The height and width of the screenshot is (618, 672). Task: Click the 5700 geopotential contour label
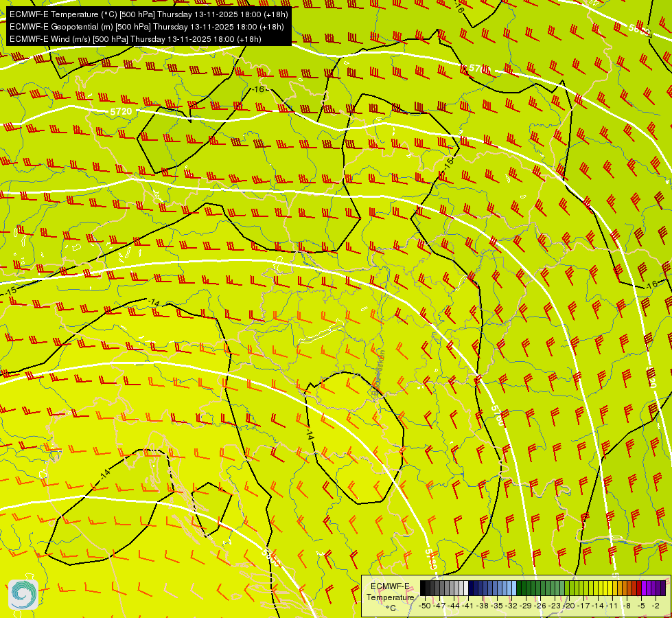coord(479,68)
